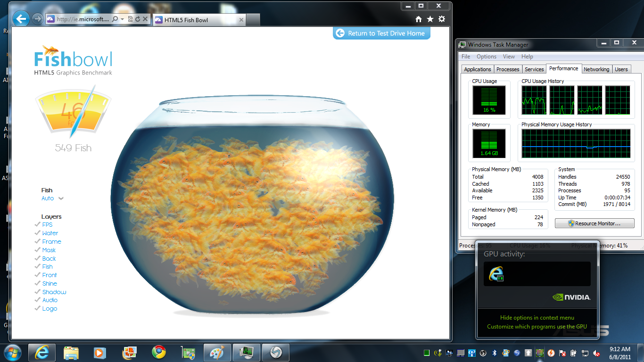The width and height of the screenshot is (644, 362).
Task: Open Task Manager File menu
Action: point(466,57)
